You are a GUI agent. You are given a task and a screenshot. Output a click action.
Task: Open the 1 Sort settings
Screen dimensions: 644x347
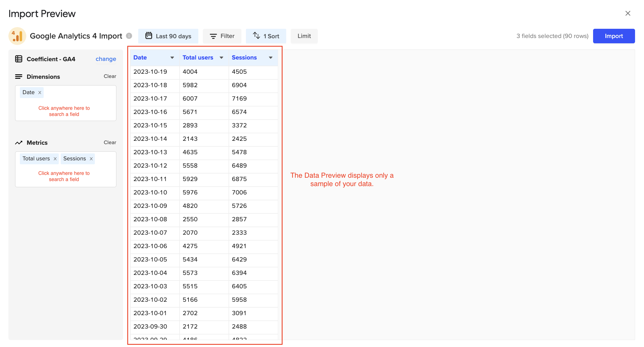266,36
